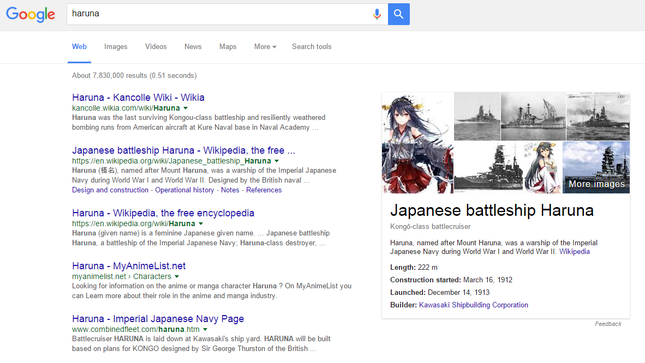Viewport: 645px width, 363px height.
Task: Open the Notes sitelink
Action: coord(230,190)
